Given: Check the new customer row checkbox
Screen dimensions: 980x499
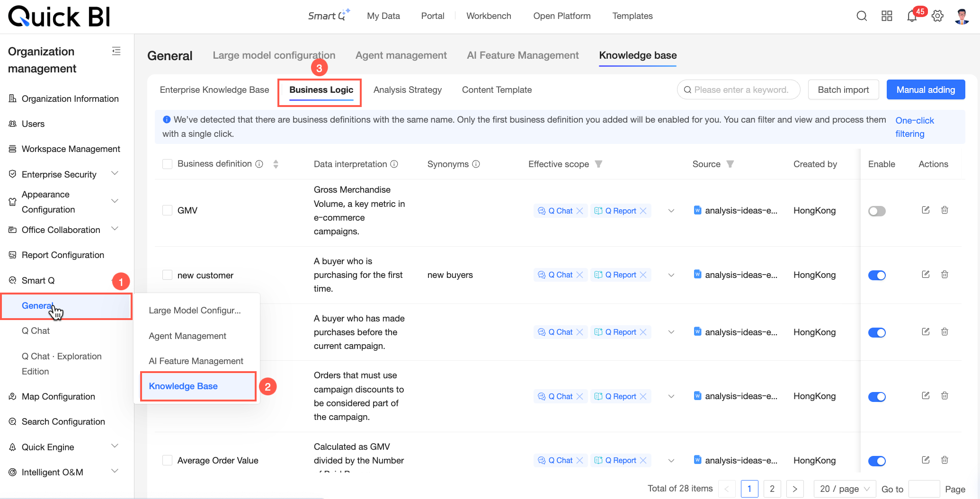Looking at the screenshot, I should click(x=167, y=275).
